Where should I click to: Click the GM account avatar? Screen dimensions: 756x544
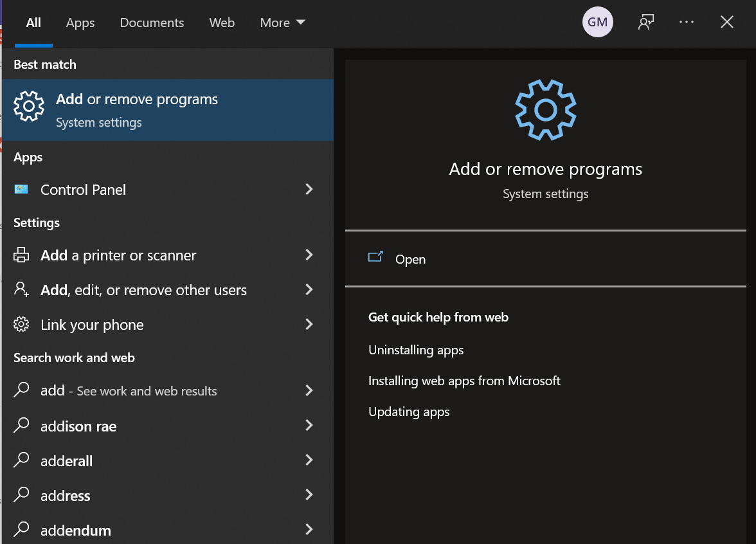click(x=597, y=22)
